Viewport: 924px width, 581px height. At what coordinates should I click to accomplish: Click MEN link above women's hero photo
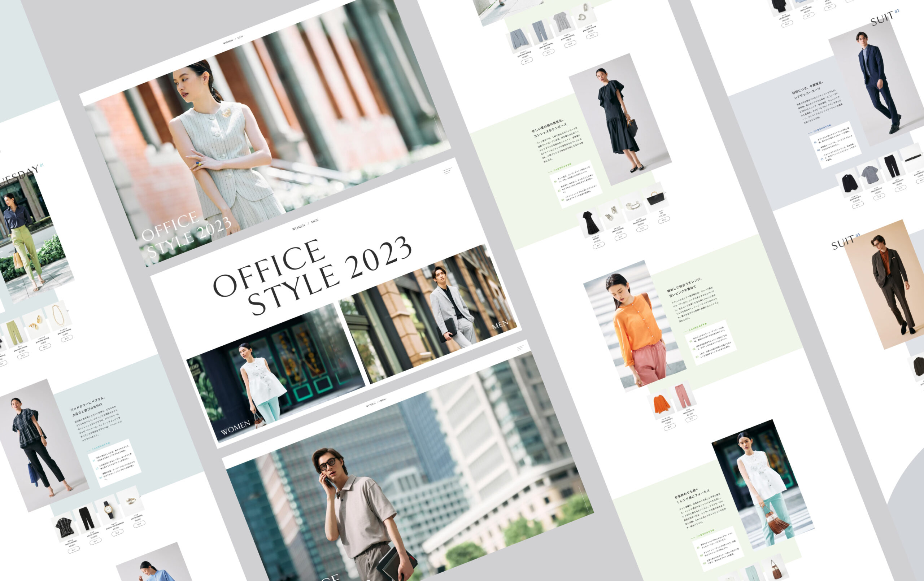pos(240,38)
